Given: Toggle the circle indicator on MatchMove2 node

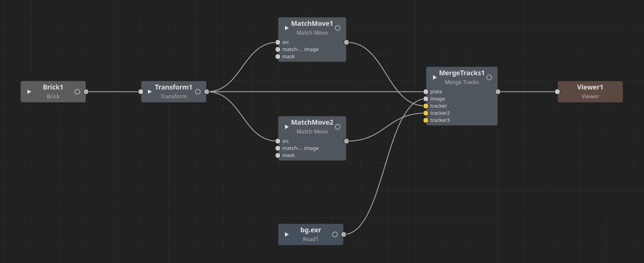Looking at the screenshot, I should 338,127.
